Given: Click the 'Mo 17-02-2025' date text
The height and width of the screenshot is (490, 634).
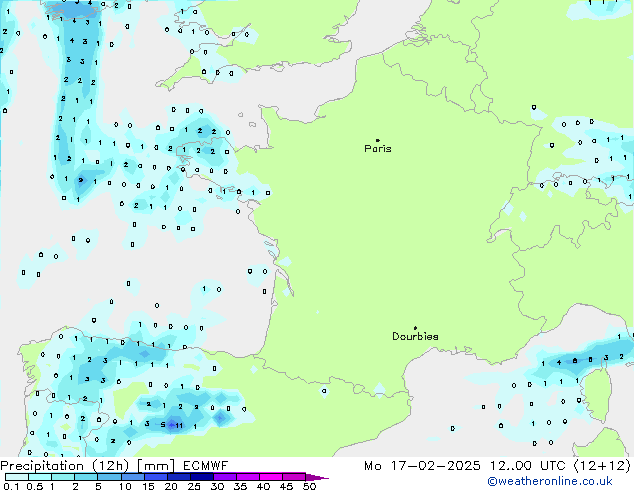Looking at the screenshot, I should 422,466.
